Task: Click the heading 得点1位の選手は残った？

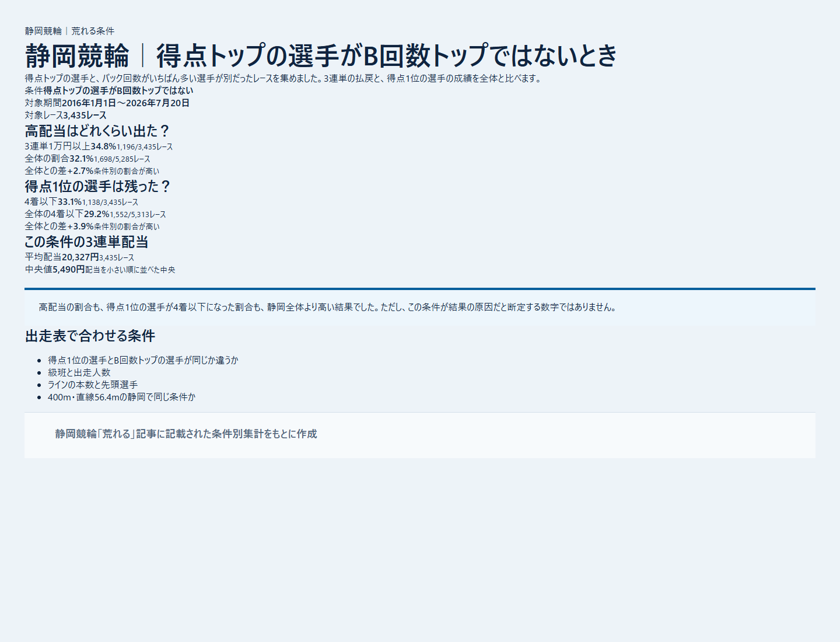Action: pyautogui.click(x=99, y=186)
